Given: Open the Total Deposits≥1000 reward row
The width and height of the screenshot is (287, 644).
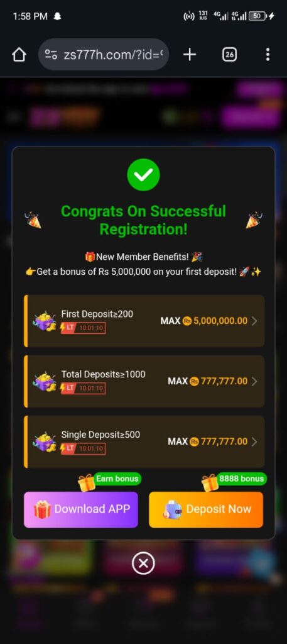Looking at the screenshot, I should tap(144, 381).
